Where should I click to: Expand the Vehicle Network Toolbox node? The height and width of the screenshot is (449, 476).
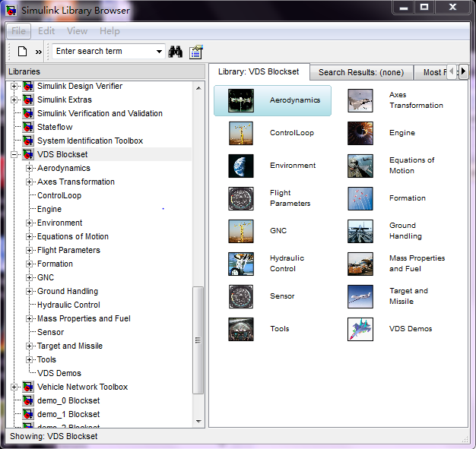14,387
